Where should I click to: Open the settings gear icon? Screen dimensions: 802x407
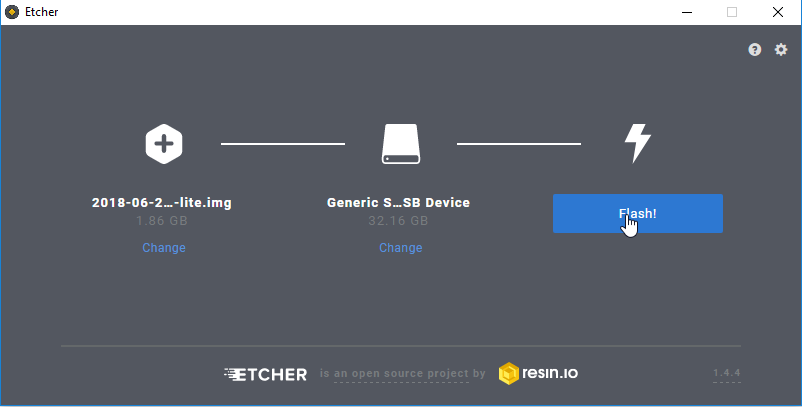(x=781, y=50)
